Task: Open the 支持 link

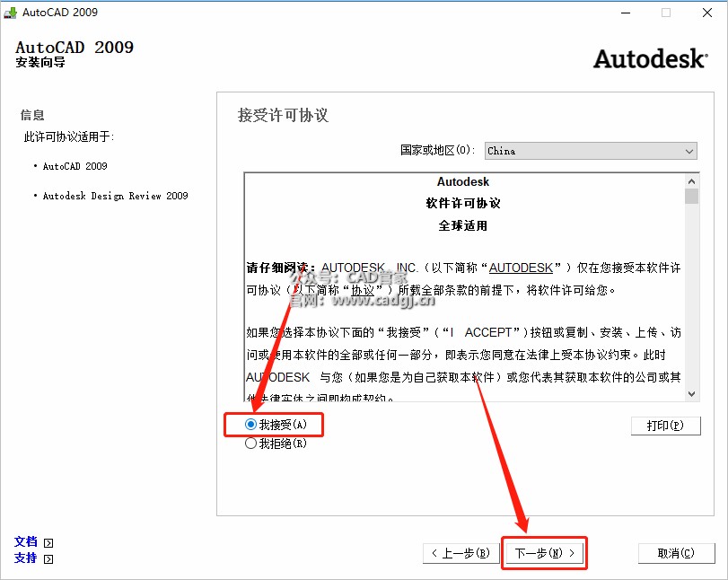Action: click(x=25, y=558)
